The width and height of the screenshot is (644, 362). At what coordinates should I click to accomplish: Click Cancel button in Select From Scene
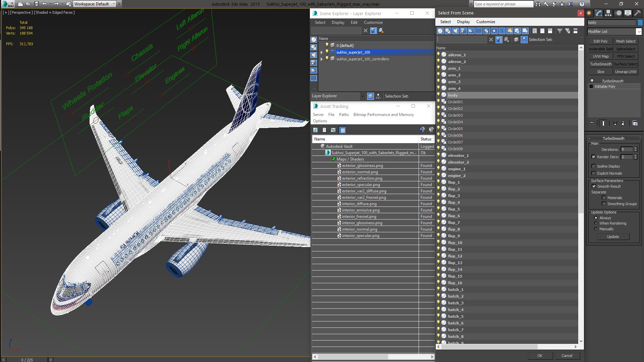[x=567, y=356]
